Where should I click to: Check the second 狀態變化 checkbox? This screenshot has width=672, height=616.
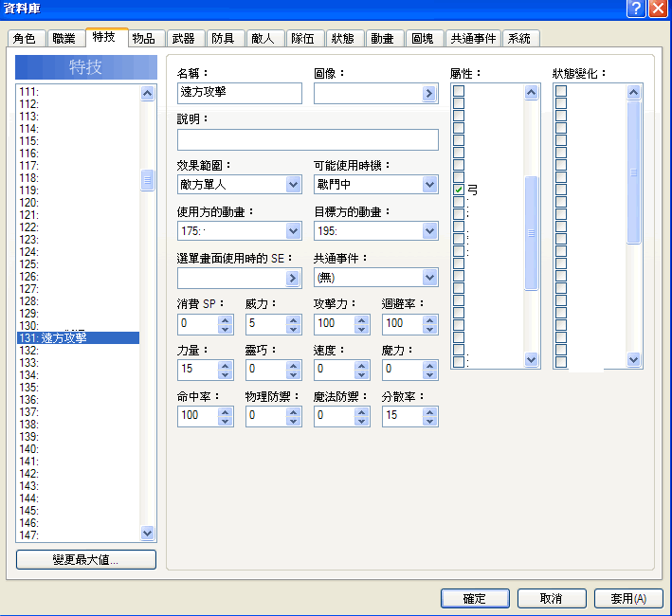click(561, 103)
